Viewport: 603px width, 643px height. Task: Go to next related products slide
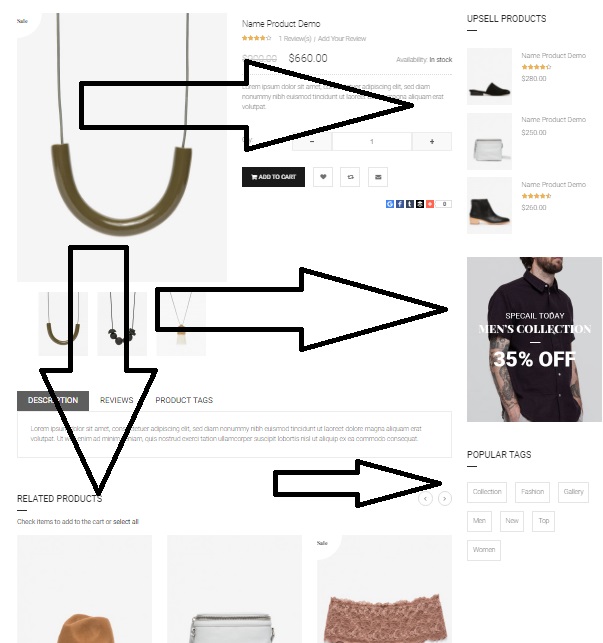(x=445, y=499)
